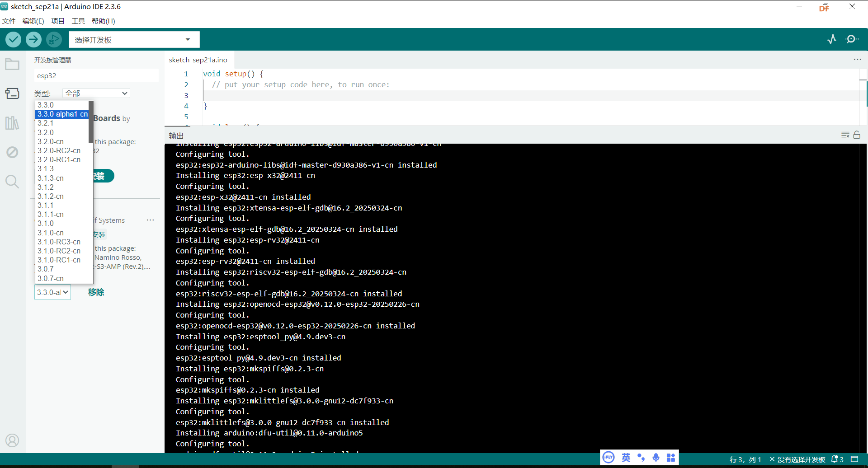The image size is (868, 468).
Task: Open the Sketchbook folder panel
Action: point(12,64)
